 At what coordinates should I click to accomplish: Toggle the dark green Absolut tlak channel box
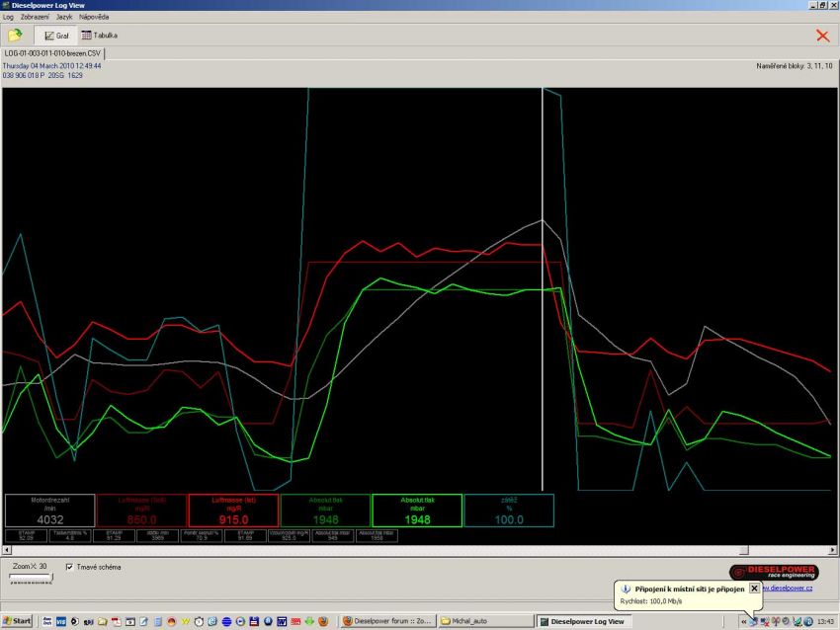[325, 511]
